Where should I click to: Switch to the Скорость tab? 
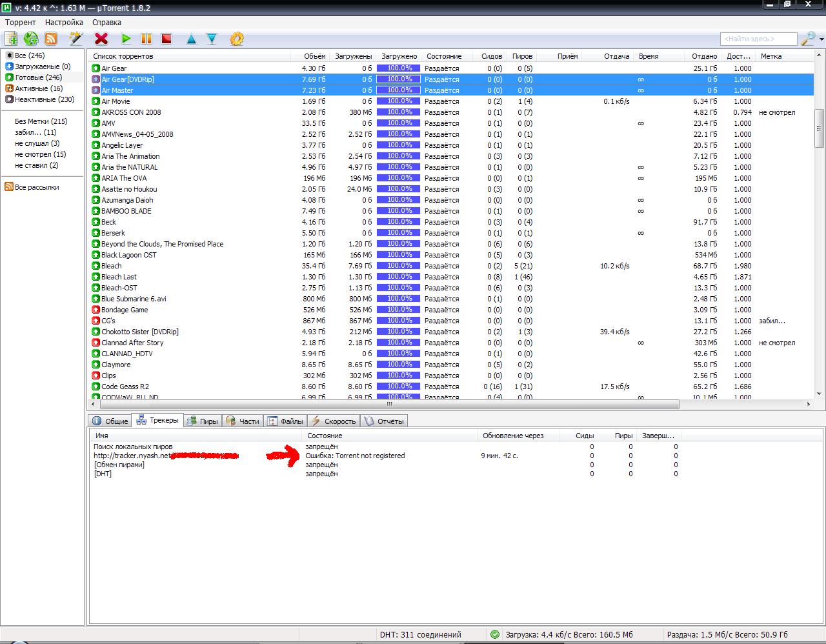[x=333, y=421]
